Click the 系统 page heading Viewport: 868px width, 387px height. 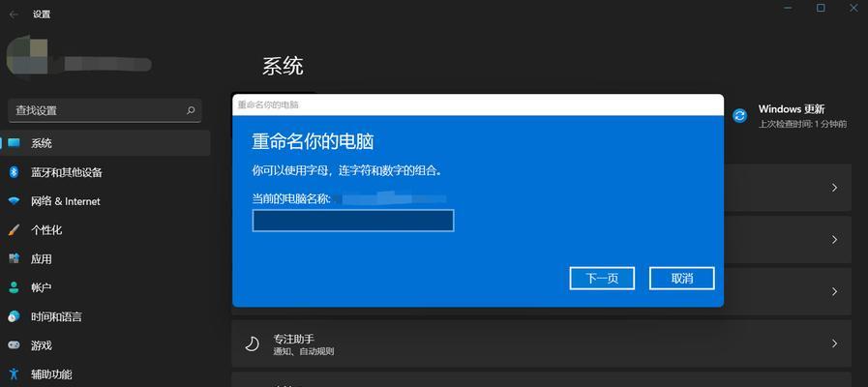click(x=283, y=67)
